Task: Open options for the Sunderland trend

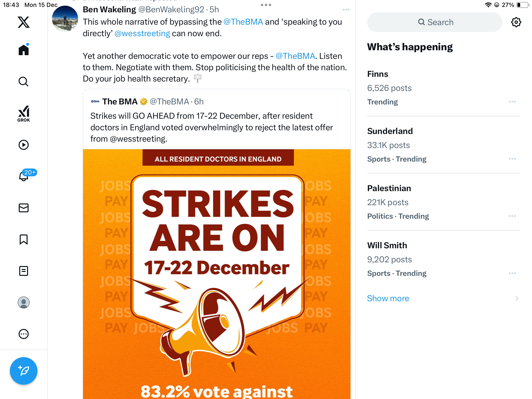Action: [x=512, y=159]
